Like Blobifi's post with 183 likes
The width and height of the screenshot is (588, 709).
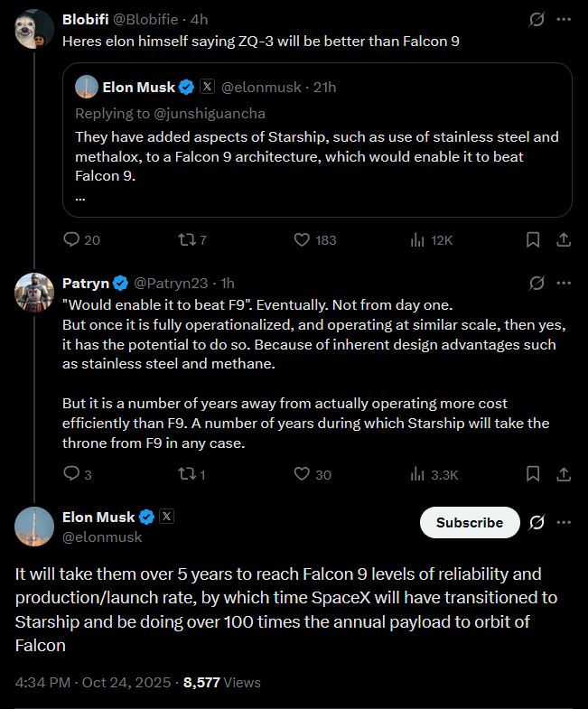coord(303,239)
